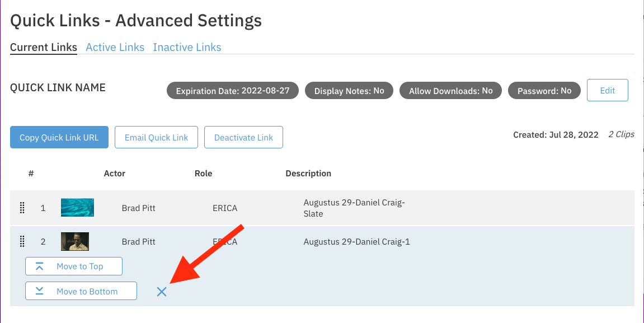The width and height of the screenshot is (644, 323).
Task: Click the Password: No badge
Action: click(x=544, y=91)
